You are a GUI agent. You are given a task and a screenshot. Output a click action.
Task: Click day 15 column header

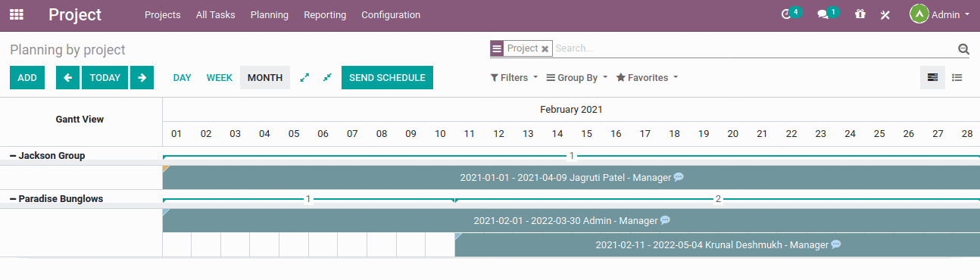[587, 134]
